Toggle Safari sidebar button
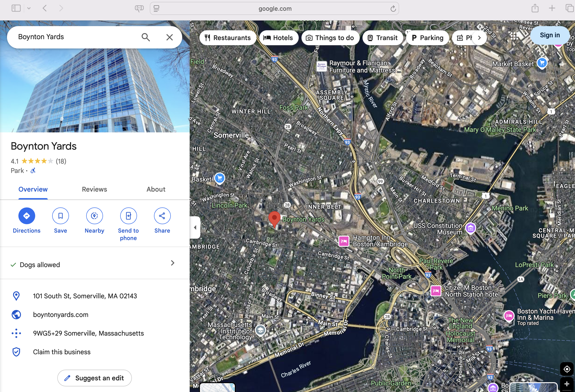The image size is (575, 392). click(x=16, y=8)
